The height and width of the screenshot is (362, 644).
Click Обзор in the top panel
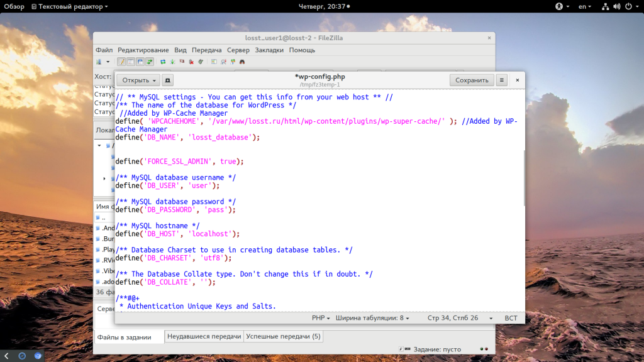pyautogui.click(x=14, y=6)
